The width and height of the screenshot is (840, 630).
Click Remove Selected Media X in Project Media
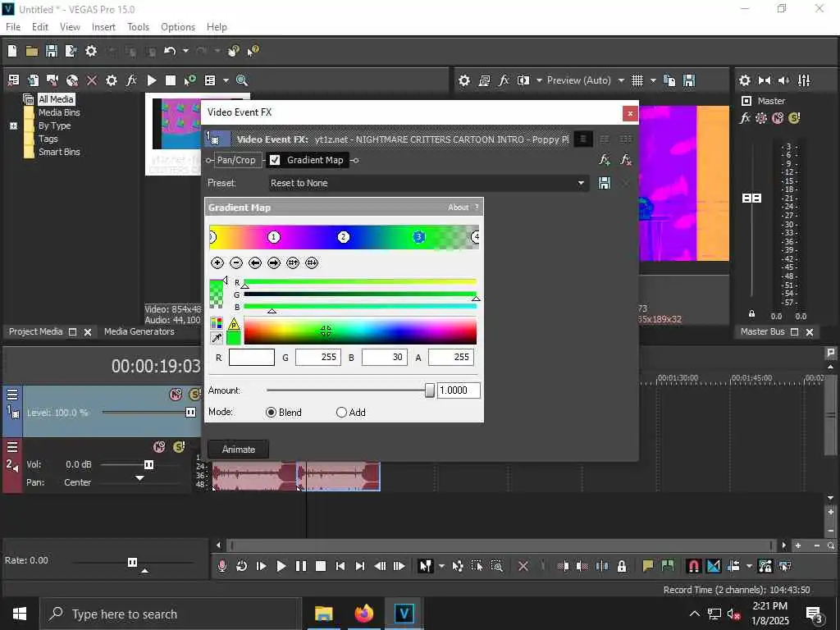click(92, 80)
